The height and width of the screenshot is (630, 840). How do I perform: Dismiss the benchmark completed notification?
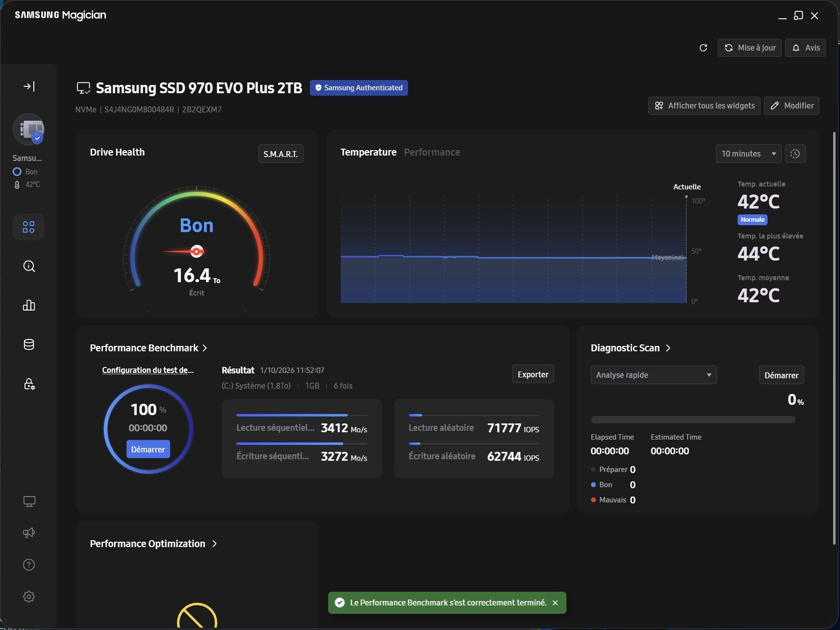(555, 603)
